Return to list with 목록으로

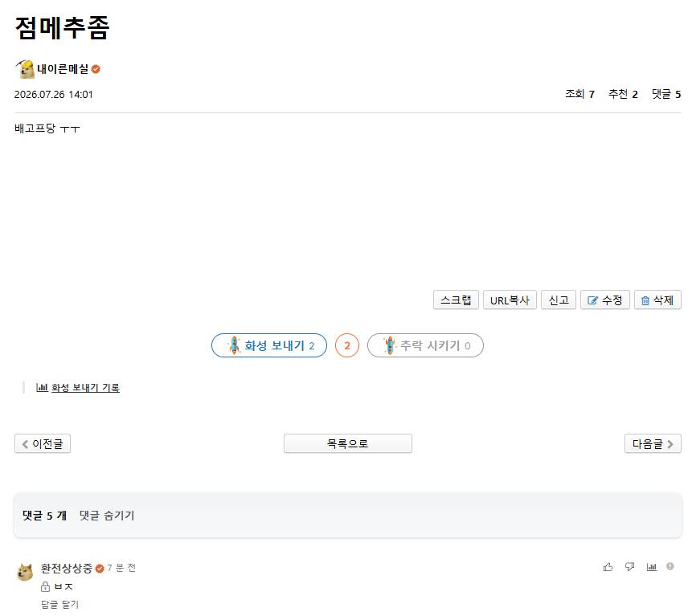(x=348, y=443)
